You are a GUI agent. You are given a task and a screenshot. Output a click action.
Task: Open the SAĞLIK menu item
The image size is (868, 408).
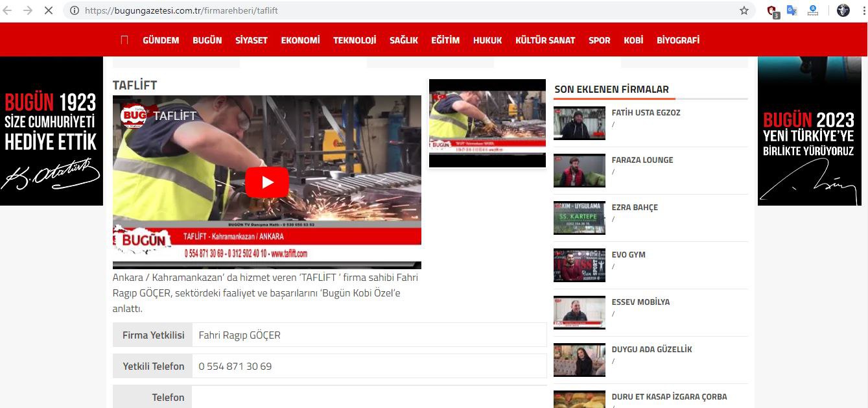[x=404, y=40]
